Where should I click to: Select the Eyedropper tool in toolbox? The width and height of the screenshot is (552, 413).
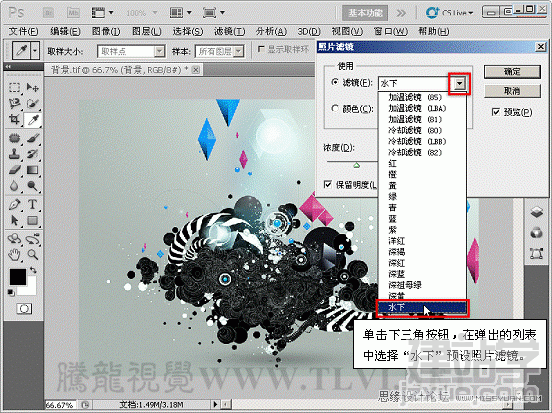(32, 120)
